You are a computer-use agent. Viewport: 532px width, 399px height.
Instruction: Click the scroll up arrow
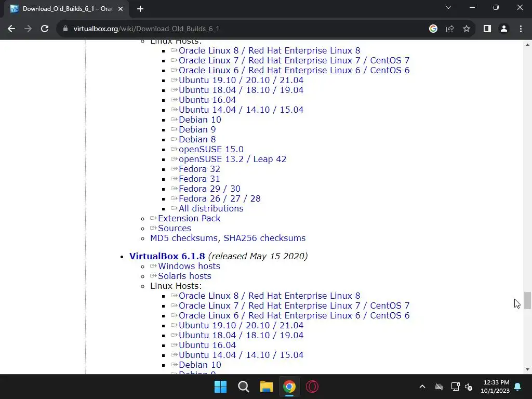tap(527, 45)
